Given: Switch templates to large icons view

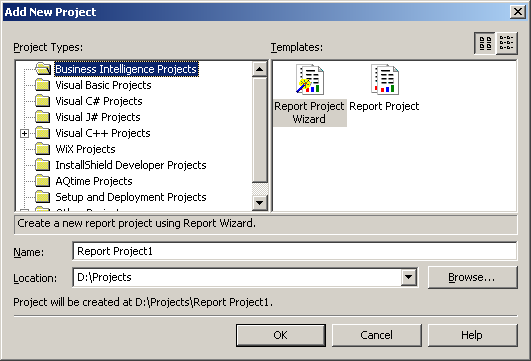Looking at the screenshot, I should tap(485, 43).
